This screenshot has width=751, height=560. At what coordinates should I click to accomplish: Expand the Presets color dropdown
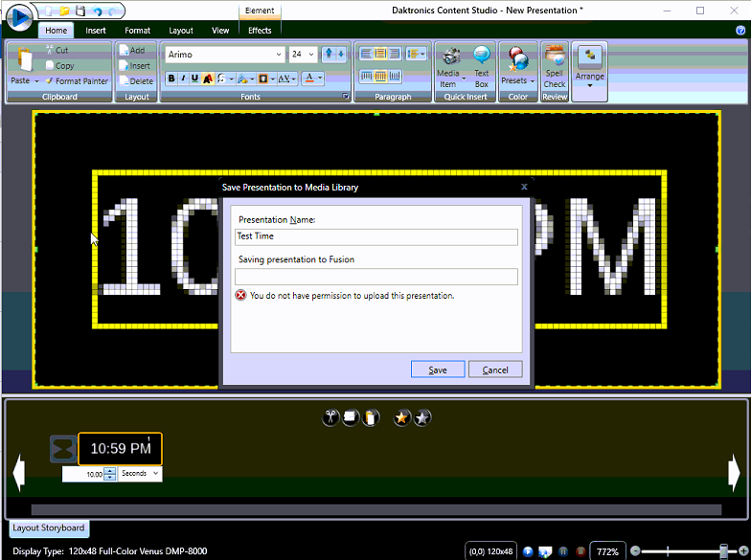click(x=533, y=80)
